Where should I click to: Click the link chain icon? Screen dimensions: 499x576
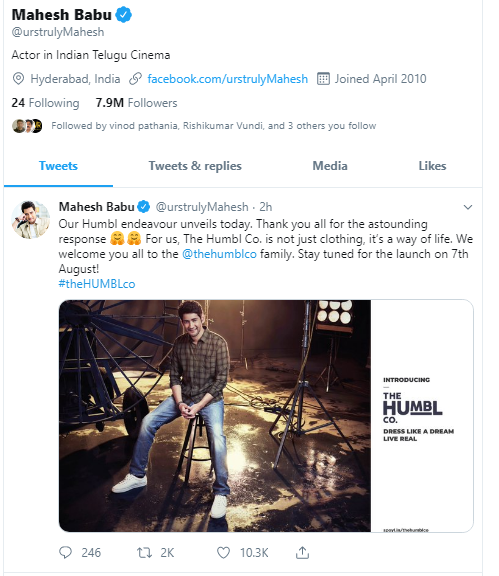point(135,79)
